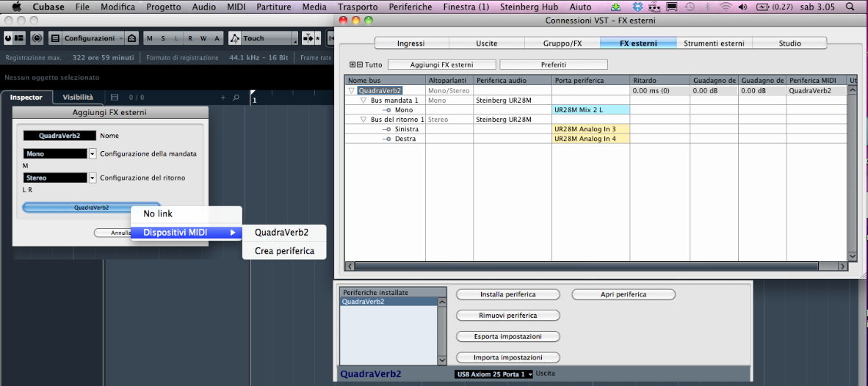
Task: Collapse the Bus mandata 1 tree row
Action: point(364,100)
